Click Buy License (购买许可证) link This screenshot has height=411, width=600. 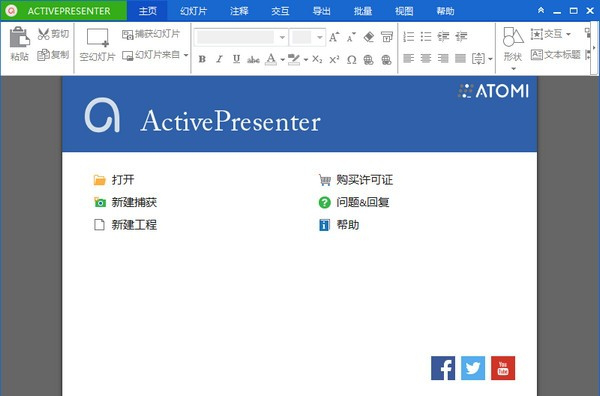(356, 180)
